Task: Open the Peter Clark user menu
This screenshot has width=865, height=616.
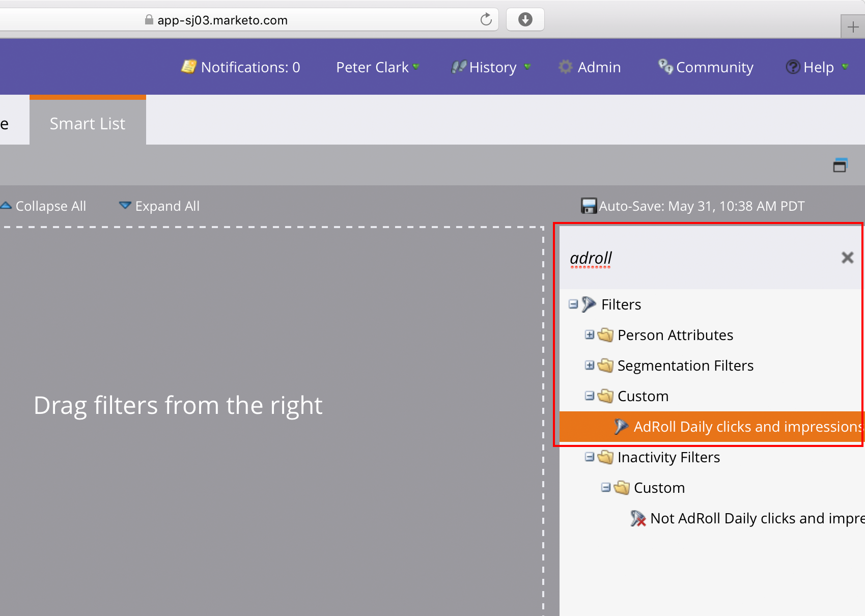Action: (x=377, y=67)
